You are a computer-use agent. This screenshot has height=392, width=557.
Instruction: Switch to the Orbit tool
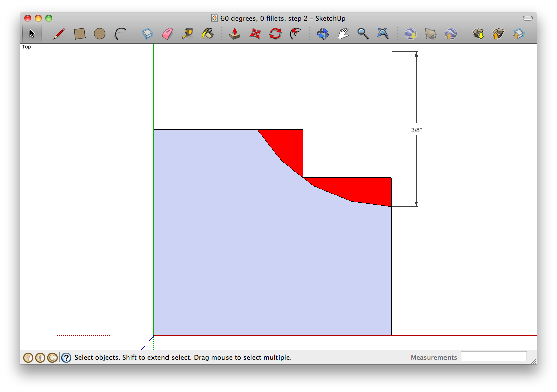[322, 33]
